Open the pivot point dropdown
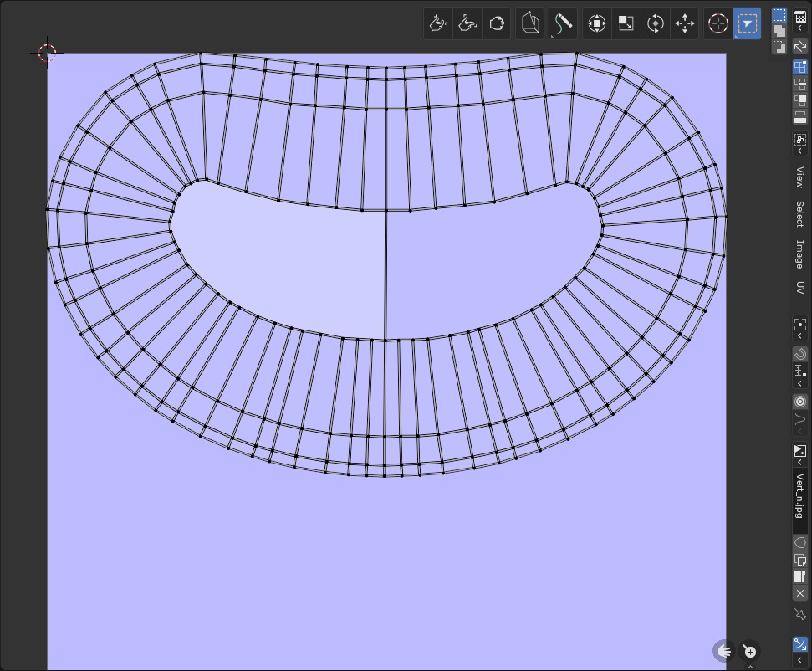 point(800,329)
